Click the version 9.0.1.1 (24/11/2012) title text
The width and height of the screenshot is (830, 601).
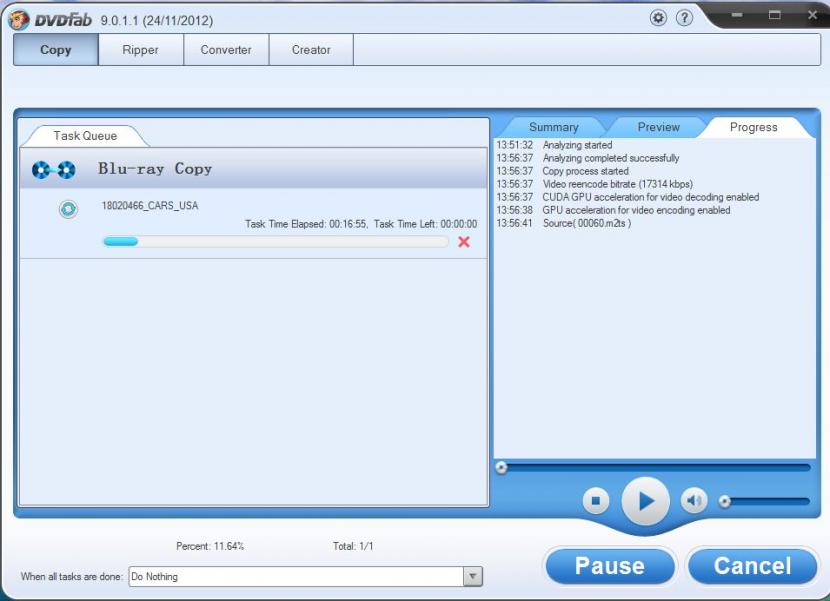(157, 21)
